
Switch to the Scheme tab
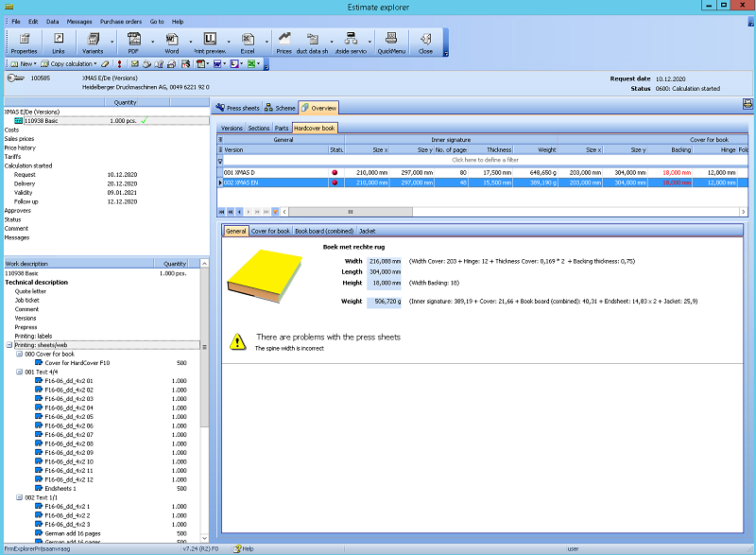pos(280,108)
